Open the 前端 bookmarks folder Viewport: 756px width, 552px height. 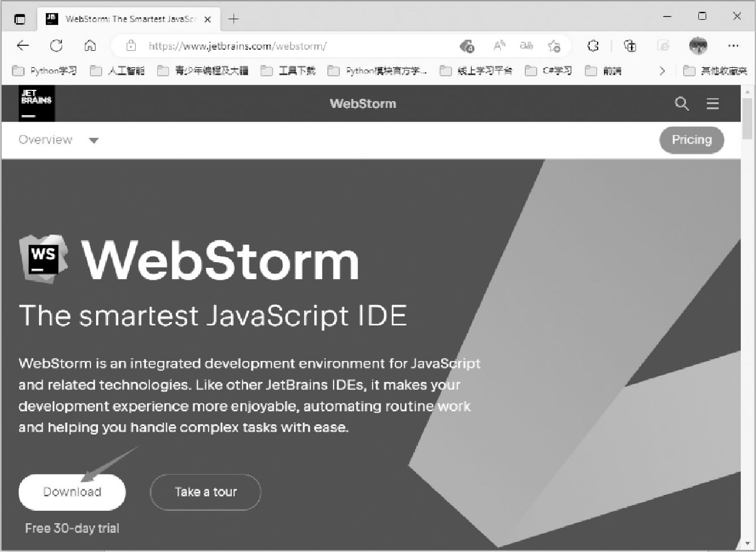tap(603, 71)
